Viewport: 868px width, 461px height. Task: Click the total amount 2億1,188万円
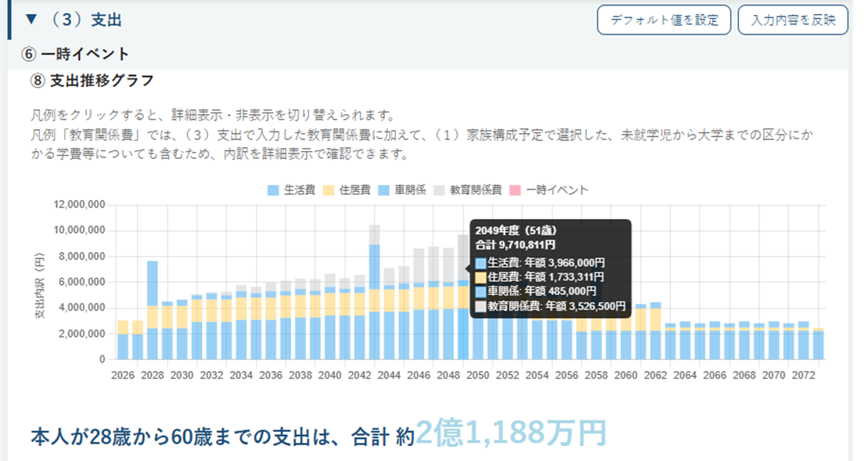pos(511,434)
